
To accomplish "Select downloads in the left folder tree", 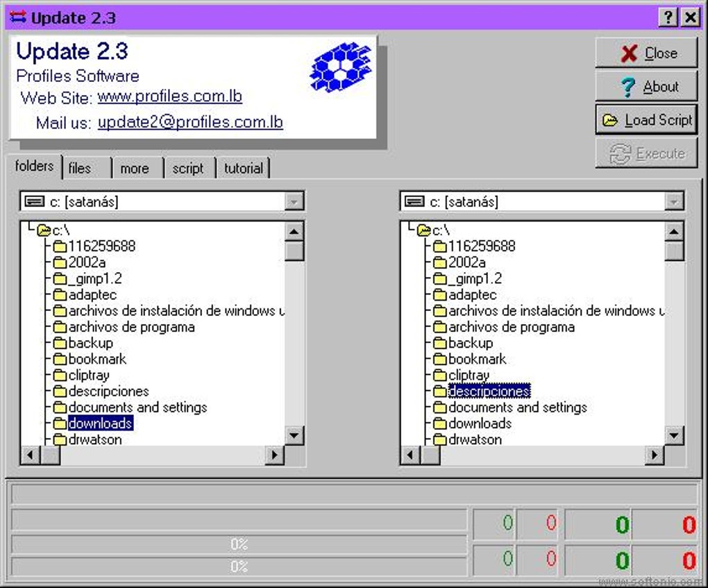I will pyautogui.click(x=100, y=423).
